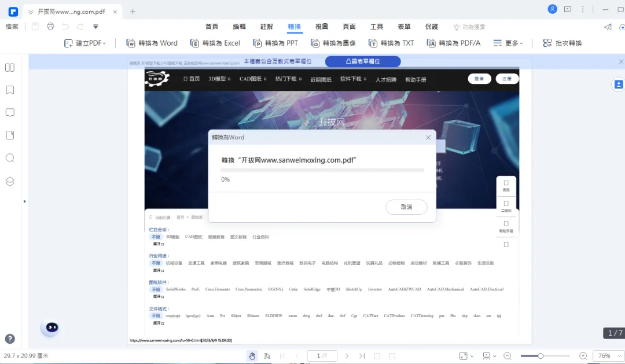Expand the 更多 dropdown
625x364 pixels.
508,43
